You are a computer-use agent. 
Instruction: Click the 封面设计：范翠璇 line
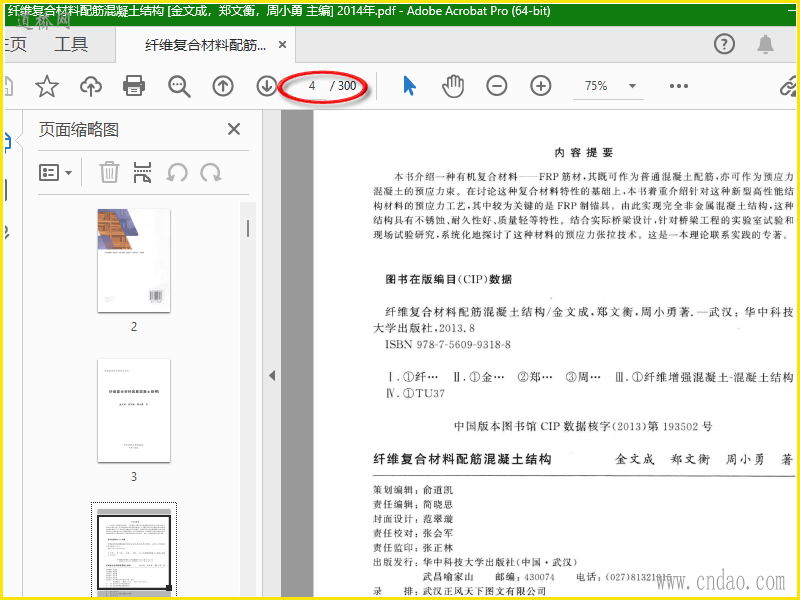coord(413,518)
